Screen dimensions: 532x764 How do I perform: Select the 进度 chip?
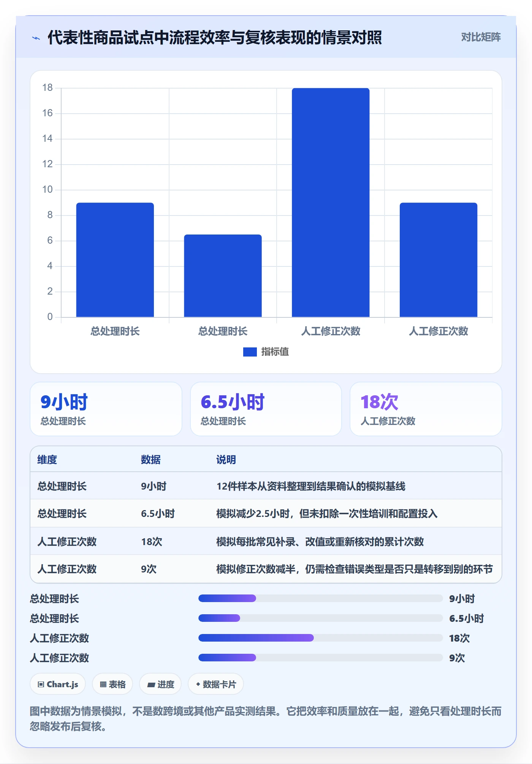point(160,684)
